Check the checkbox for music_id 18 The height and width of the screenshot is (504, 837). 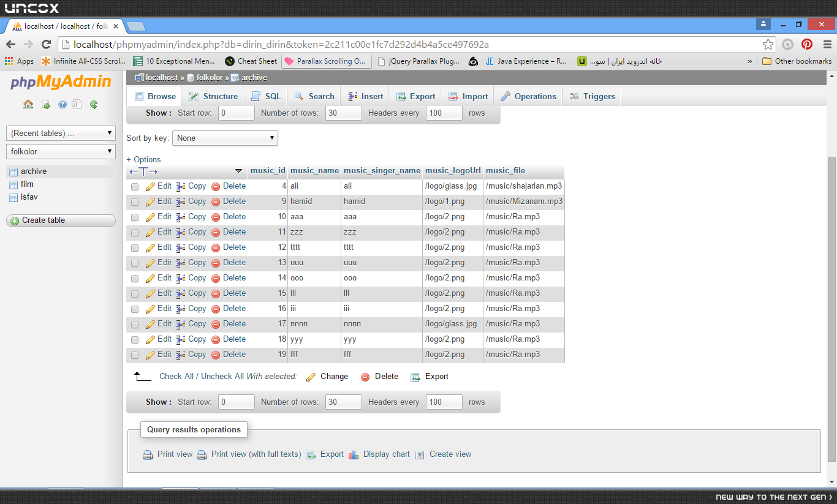pyautogui.click(x=135, y=340)
